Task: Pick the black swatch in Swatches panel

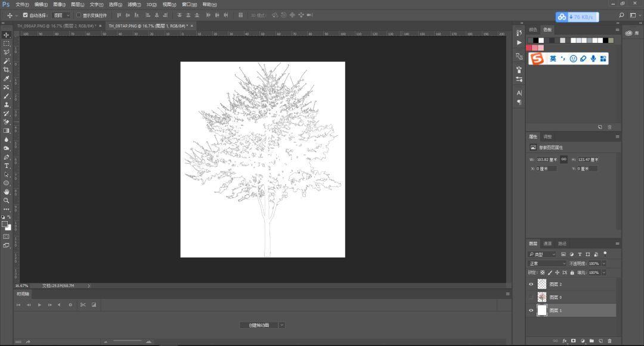Action: coord(535,40)
